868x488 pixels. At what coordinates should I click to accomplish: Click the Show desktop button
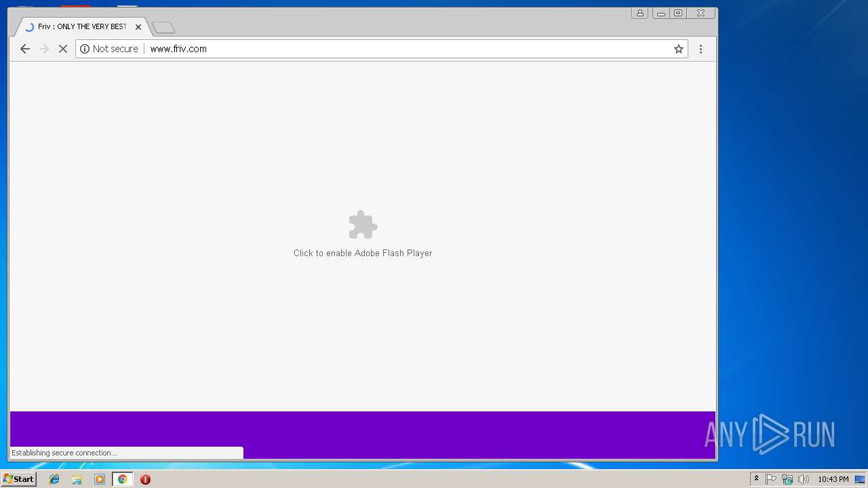[860, 479]
